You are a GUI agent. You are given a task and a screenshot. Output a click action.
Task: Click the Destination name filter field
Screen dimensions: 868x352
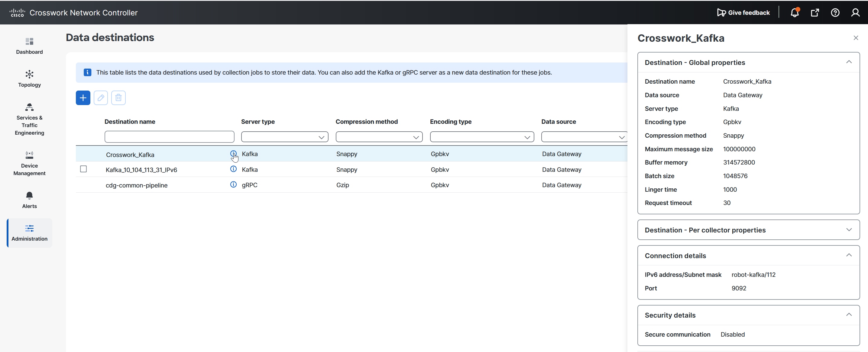[x=169, y=137]
